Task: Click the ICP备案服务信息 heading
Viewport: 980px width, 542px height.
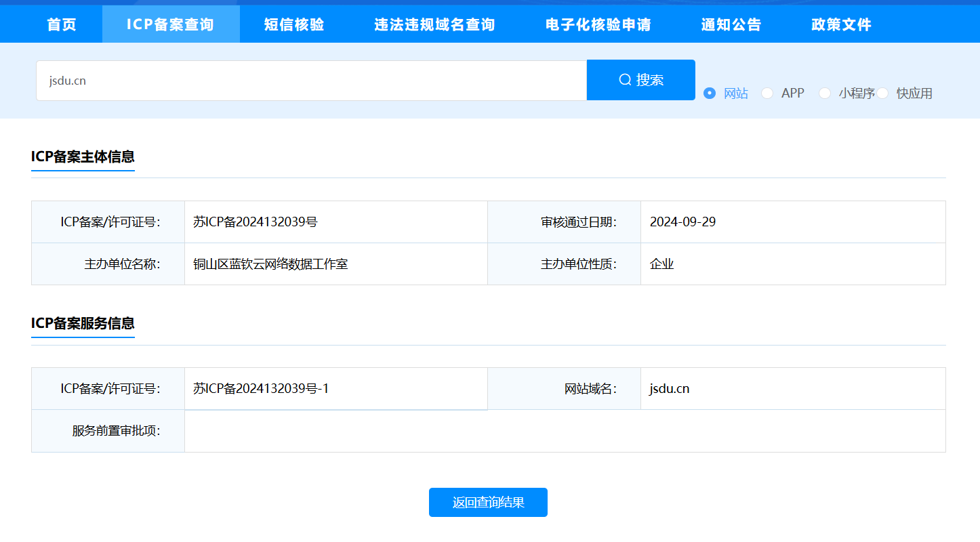Action: [x=83, y=323]
